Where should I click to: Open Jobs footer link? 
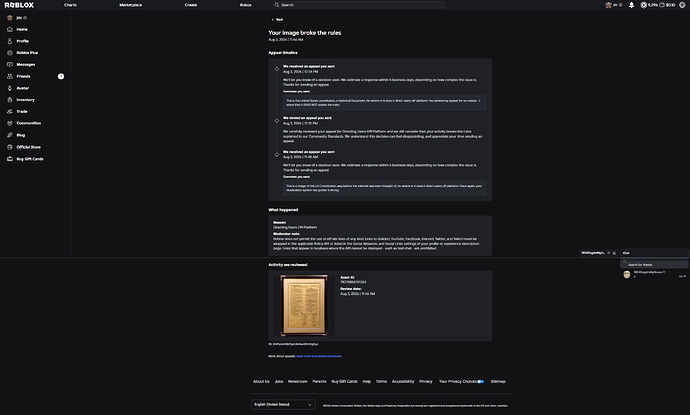[279, 382]
